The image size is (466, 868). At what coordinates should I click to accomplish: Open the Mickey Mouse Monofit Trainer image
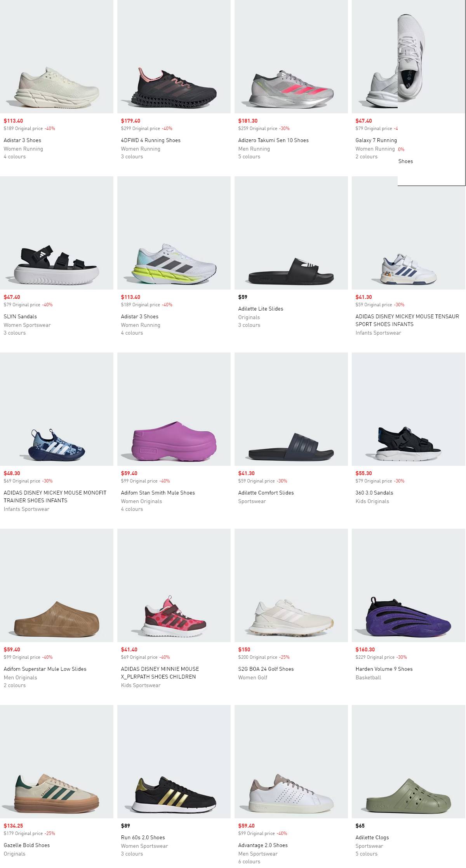pyautogui.click(x=57, y=409)
